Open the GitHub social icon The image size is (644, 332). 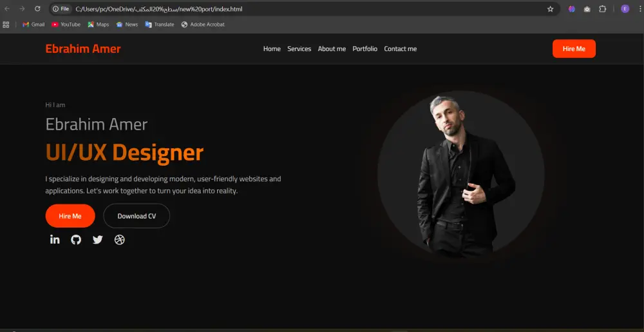point(76,240)
